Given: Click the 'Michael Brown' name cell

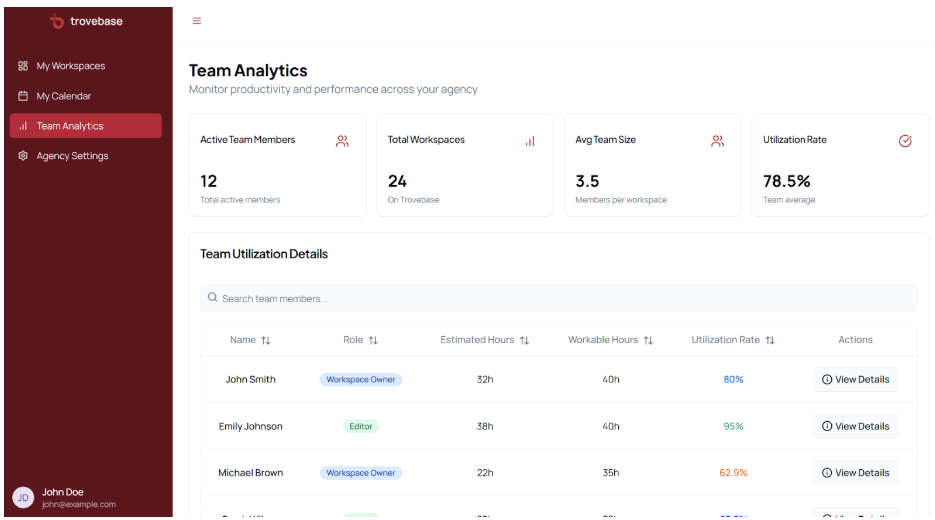Looking at the screenshot, I should pyautogui.click(x=250, y=472).
